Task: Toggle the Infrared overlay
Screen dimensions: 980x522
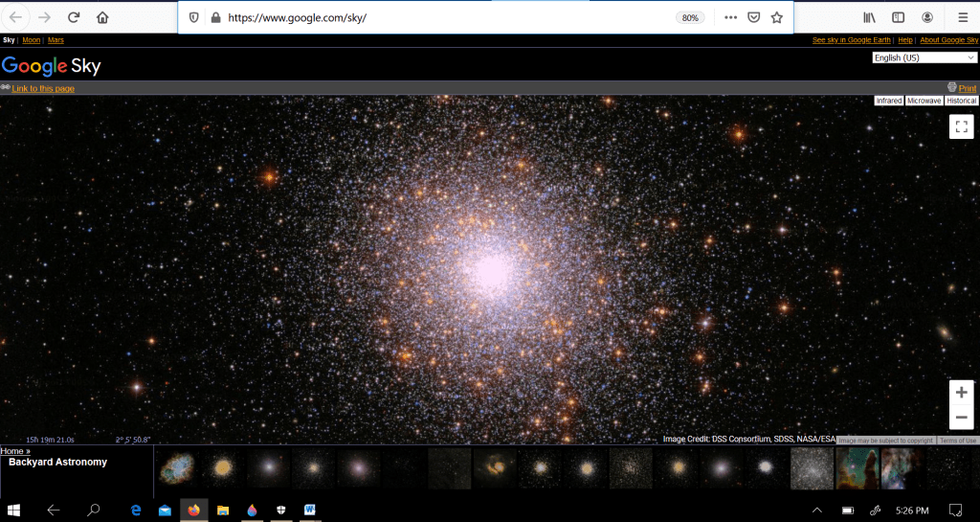Action: coord(888,101)
